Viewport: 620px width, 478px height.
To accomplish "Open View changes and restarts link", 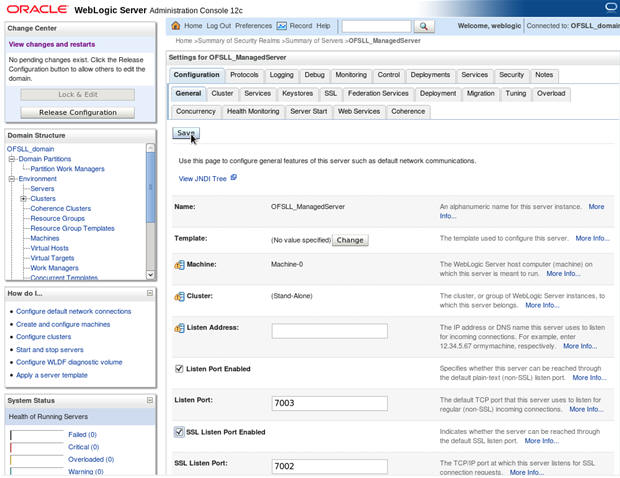I will pyautogui.click(x=52, y=44).
